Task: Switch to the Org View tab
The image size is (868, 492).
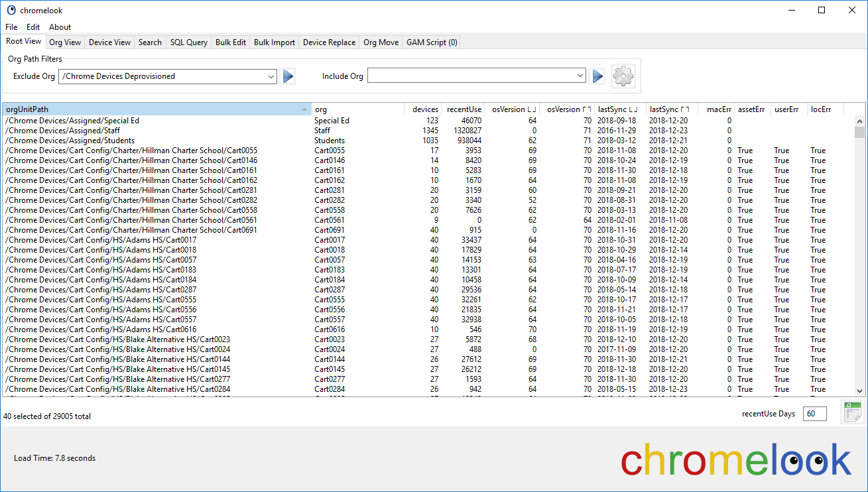Action: tap(65, 42)
